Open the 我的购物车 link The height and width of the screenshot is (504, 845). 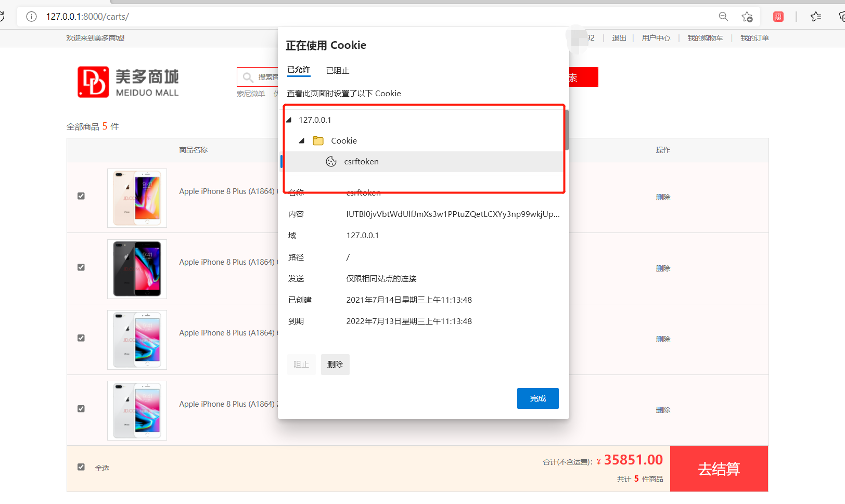(x=705, y=38)
